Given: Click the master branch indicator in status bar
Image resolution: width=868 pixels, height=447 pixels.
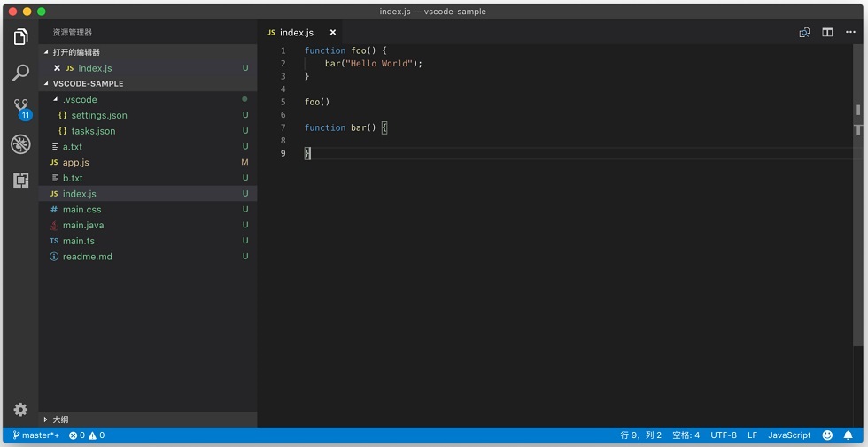Looking at the screenshot, I should point(36,435).
